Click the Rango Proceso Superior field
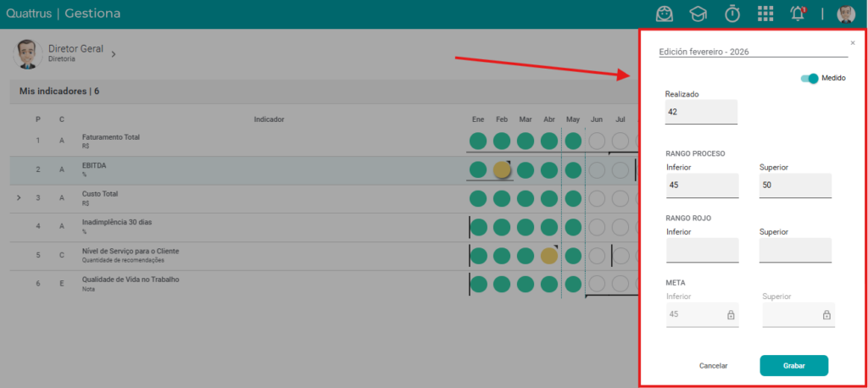The height and width of the screenshot is (388, 868). point(795,186)
